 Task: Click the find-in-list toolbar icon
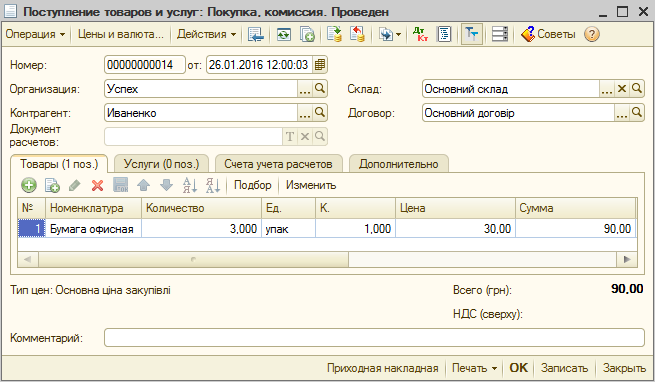pyautogui.click(x=256, y=34)
